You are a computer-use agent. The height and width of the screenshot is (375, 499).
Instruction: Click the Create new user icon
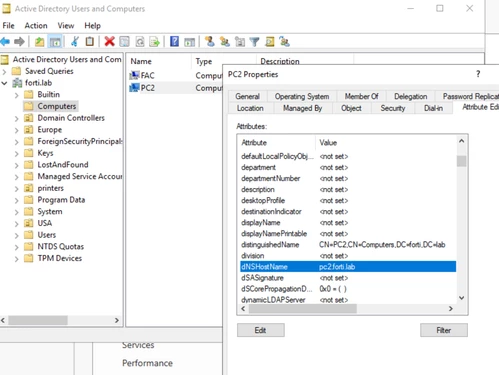pos(210,42)
